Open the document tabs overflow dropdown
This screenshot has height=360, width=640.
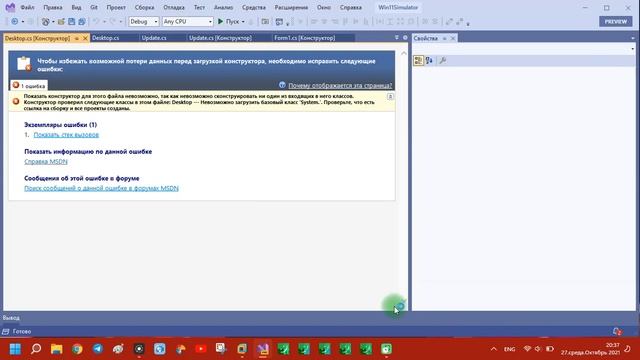click(396, 38)
